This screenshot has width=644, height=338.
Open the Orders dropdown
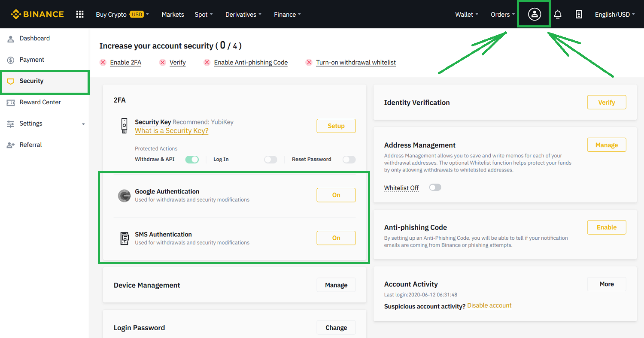click(503, 15)
